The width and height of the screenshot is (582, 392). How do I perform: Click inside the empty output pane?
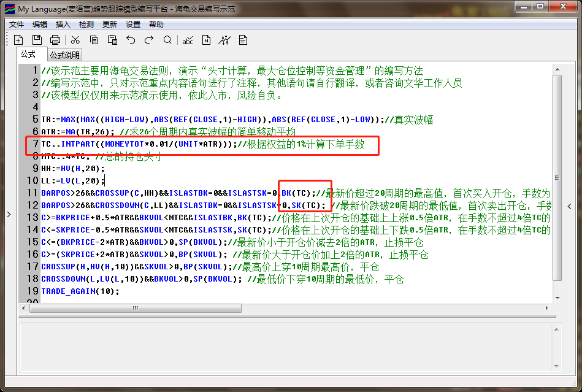(x=286, y=347)
